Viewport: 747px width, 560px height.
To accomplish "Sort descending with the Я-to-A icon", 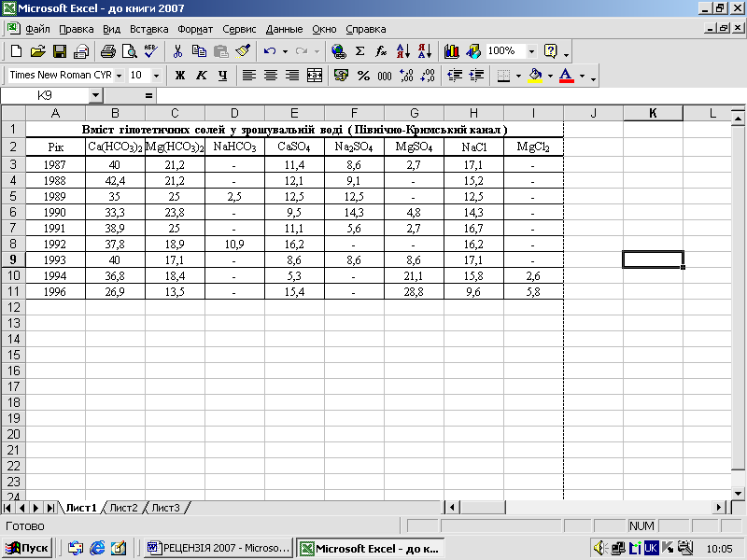I will click(x=424, y=51).
